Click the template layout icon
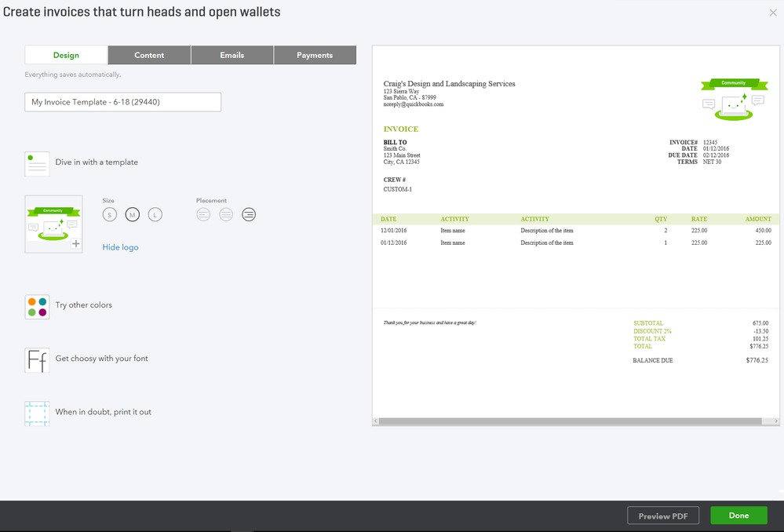Viewport: 784px width, 532px height. [37, 163]
